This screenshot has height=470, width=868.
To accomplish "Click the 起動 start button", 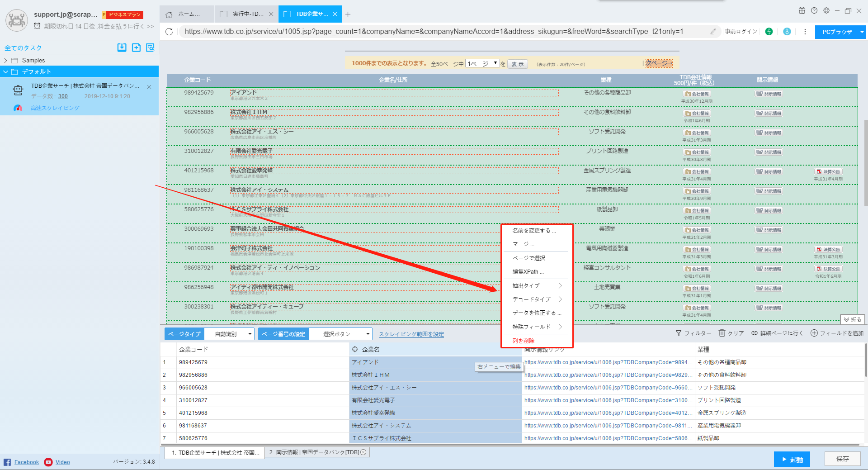I will click(792, 459).
